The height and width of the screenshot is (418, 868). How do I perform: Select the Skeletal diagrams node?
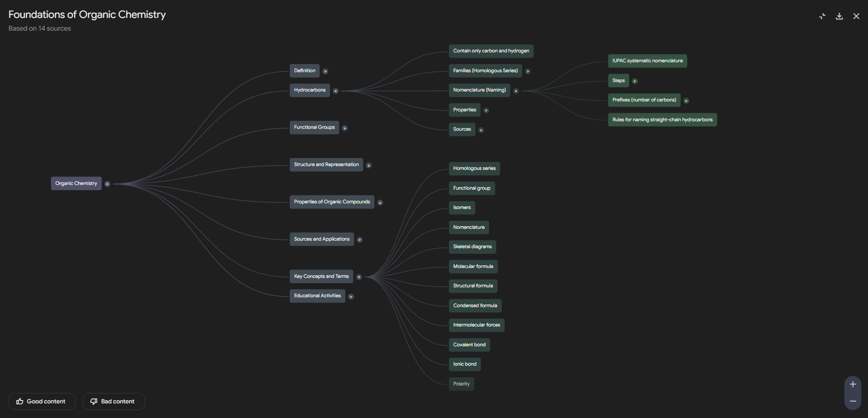[x=472, y=247]
